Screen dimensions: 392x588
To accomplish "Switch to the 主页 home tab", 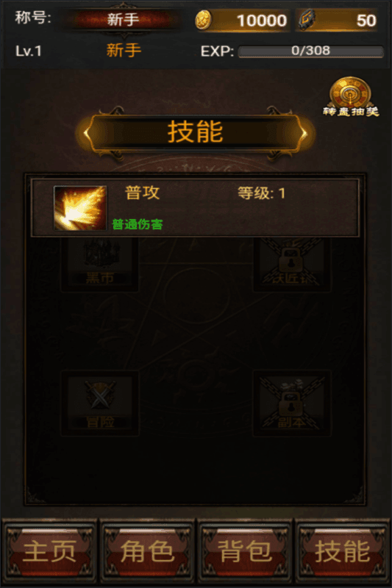I will (x=49, y=551).
